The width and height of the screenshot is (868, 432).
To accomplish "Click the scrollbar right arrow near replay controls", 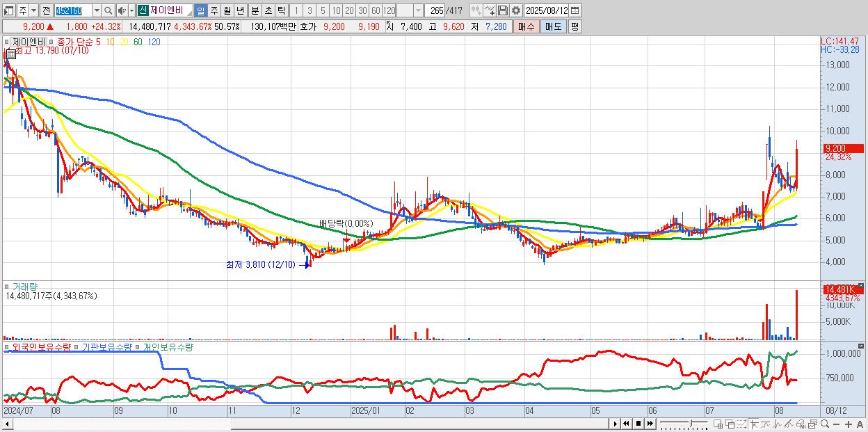I will tap(615, 424).
